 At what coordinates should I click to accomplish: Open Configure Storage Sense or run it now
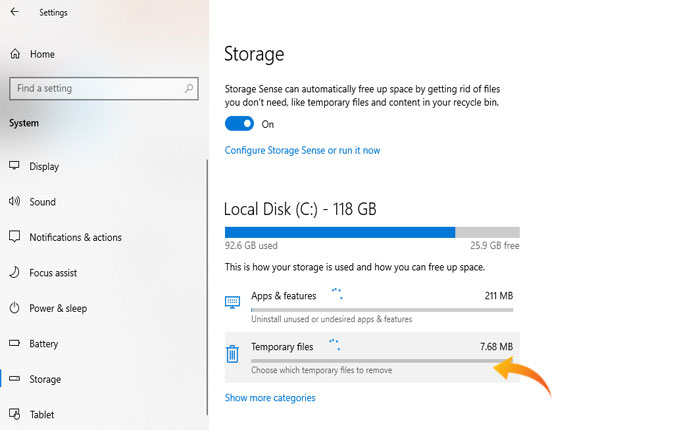[302, 151]
